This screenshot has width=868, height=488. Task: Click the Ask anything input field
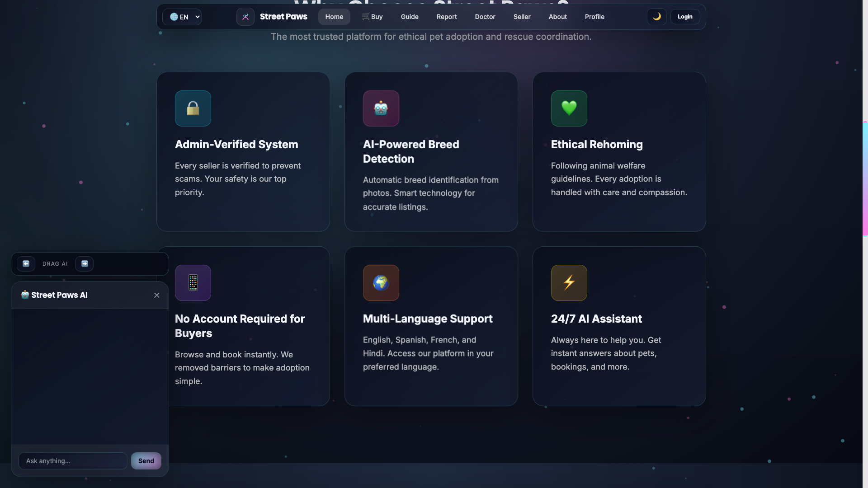click(x=72, y=461)
